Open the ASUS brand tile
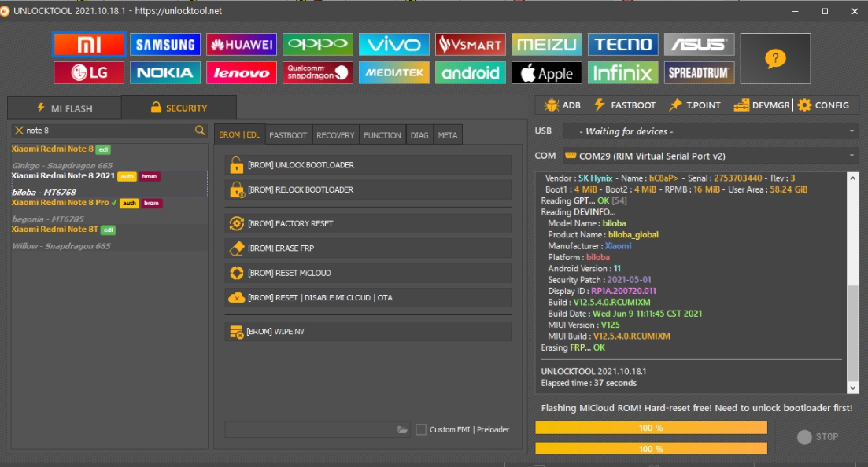The image size is (868, 467). pyautogui.click(x=700, y=44)
